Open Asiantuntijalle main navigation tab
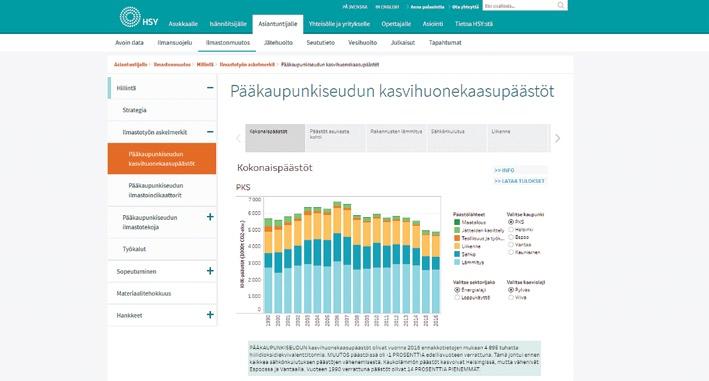Image resolution: width=709 pixels, height=381 pixels. point(278,24)
